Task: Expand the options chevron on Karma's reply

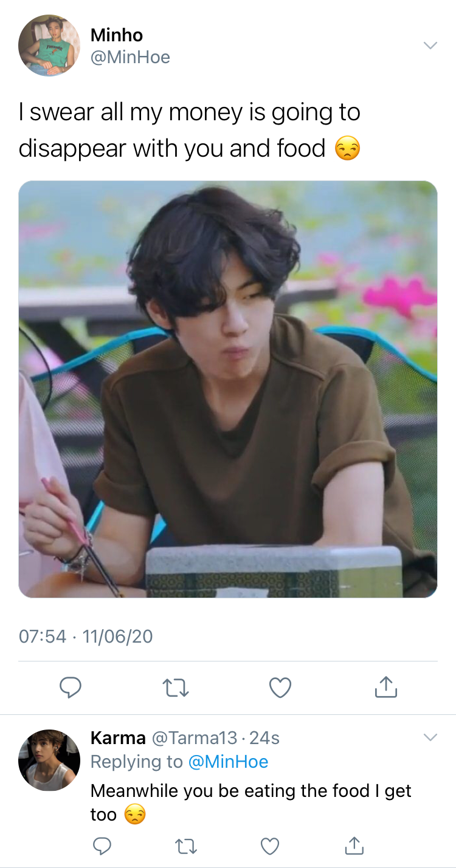Action: [x=430, y=737]
